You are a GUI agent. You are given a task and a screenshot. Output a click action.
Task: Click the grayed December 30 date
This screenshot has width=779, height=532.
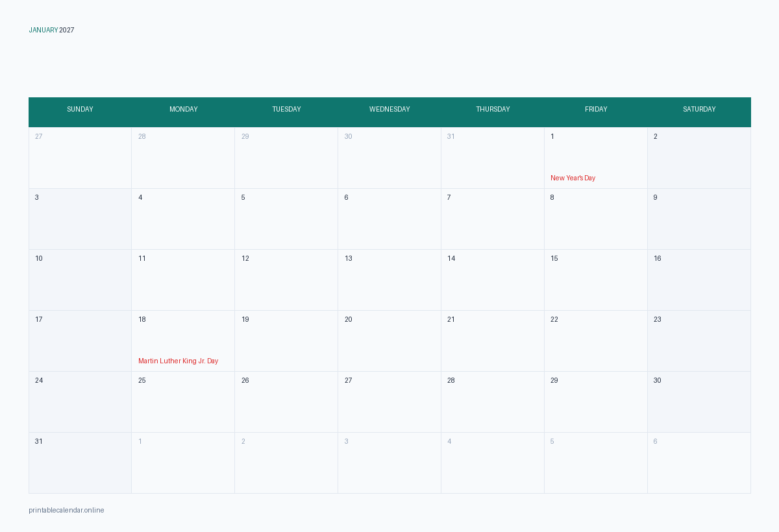pos(349,137)
